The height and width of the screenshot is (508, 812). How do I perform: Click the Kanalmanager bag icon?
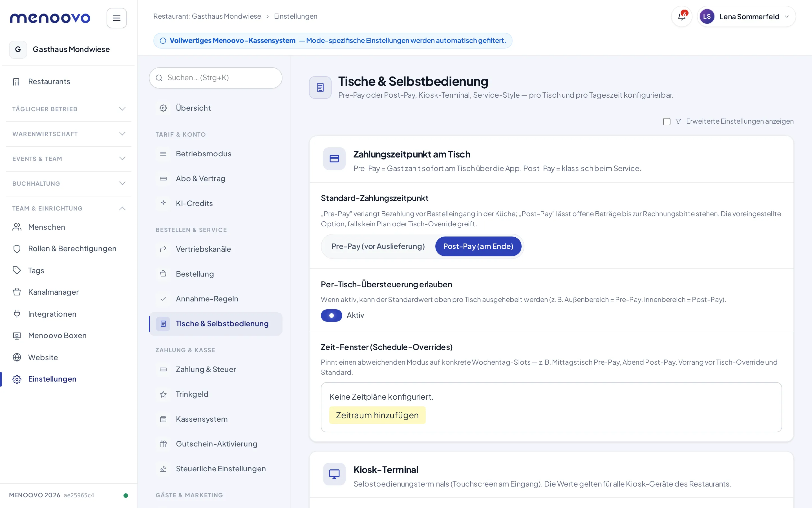pyautogui.click(x=17, y=292)
